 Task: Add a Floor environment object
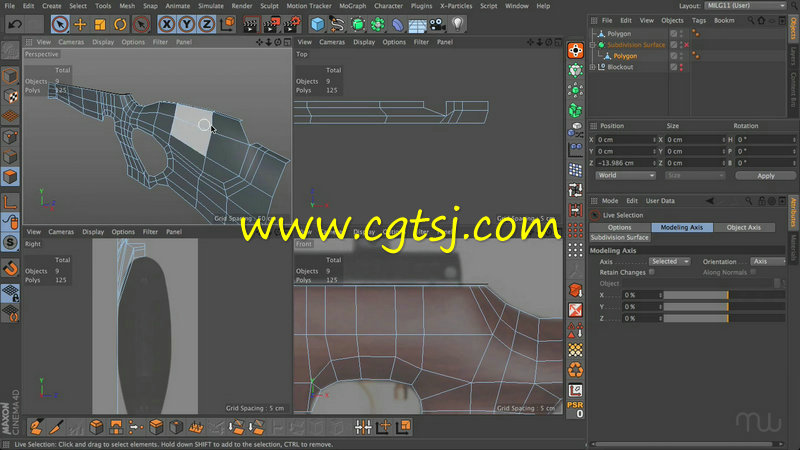pos(417,24)
